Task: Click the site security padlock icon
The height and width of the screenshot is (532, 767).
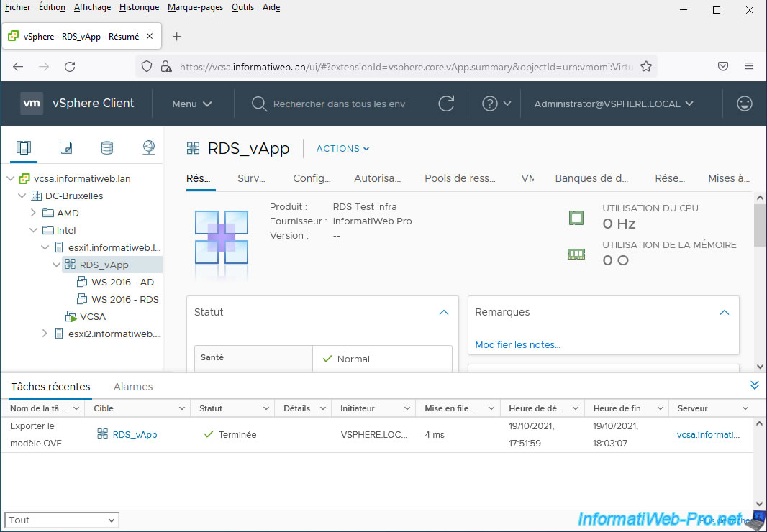Action: pos(166,66)
